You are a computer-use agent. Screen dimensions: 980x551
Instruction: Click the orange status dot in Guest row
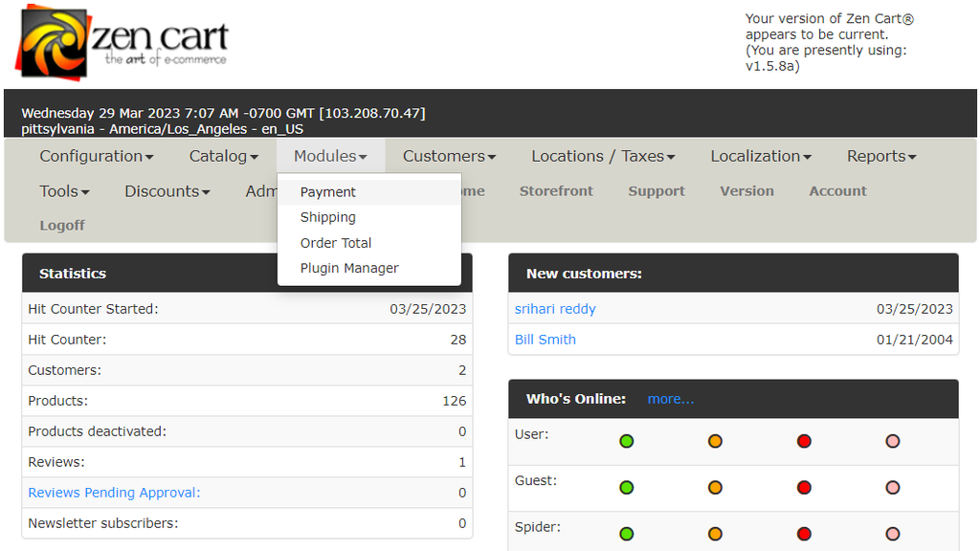coord(715,487)
